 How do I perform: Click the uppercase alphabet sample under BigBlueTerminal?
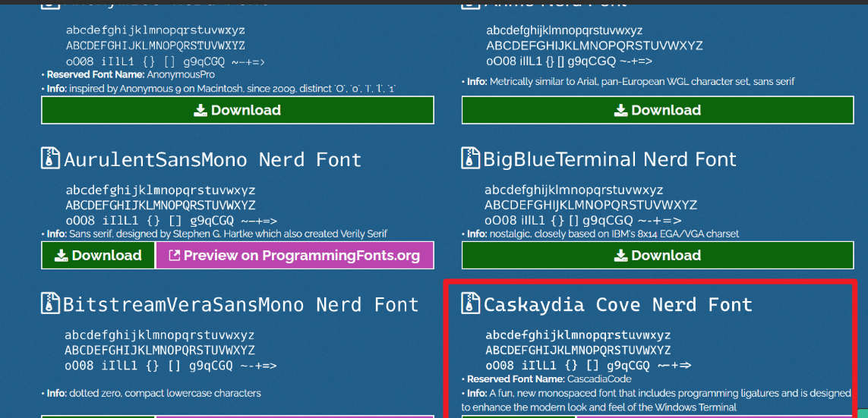tap(591, 206)
